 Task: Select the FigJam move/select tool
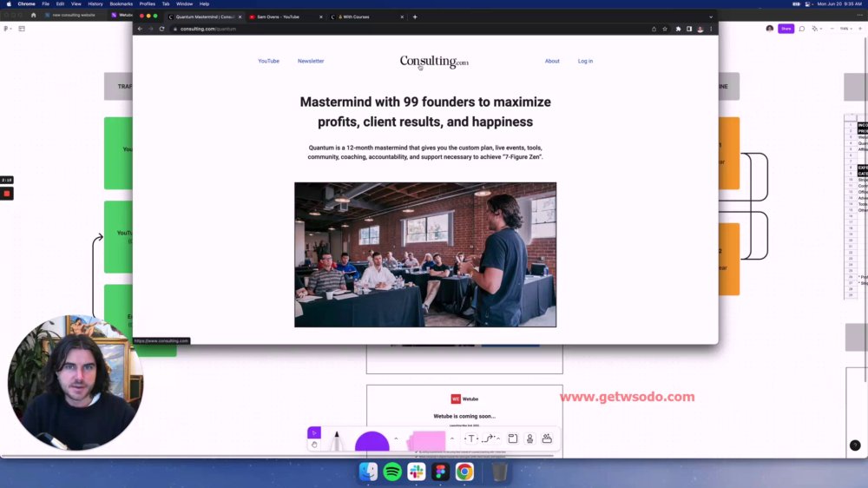(x=314, y=432)
